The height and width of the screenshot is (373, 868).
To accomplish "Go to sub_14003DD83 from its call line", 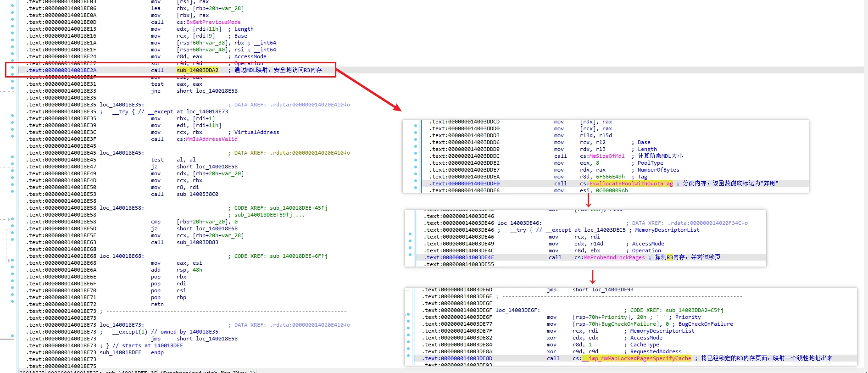I will pos(198,242).
